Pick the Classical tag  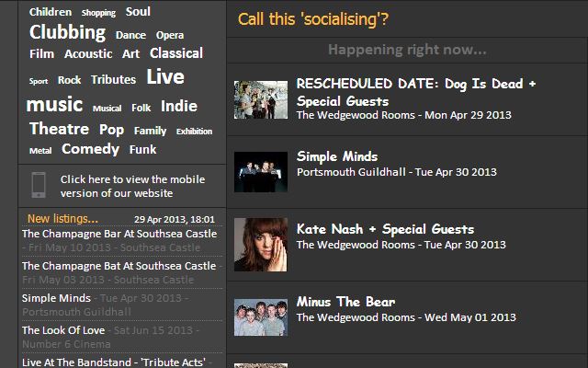(176, 53)
